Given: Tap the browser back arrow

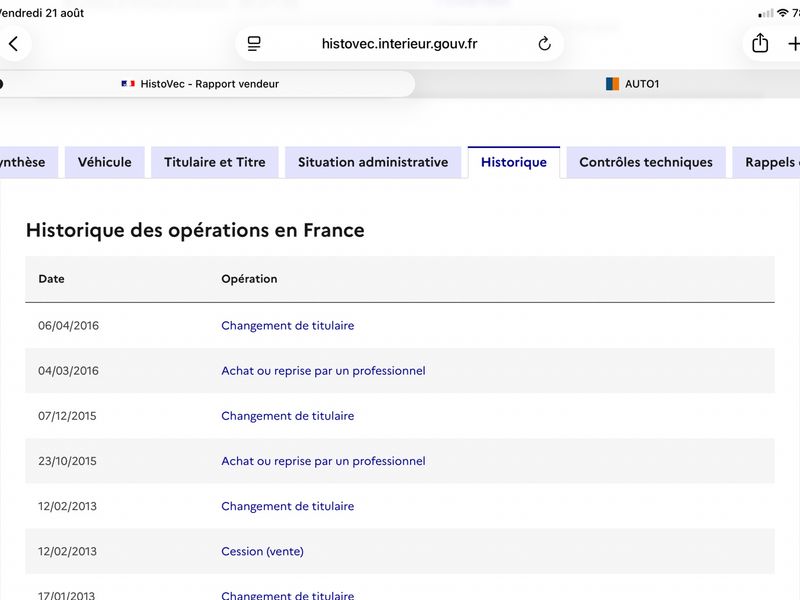Looking at the screenshot, I should [14, 44].
